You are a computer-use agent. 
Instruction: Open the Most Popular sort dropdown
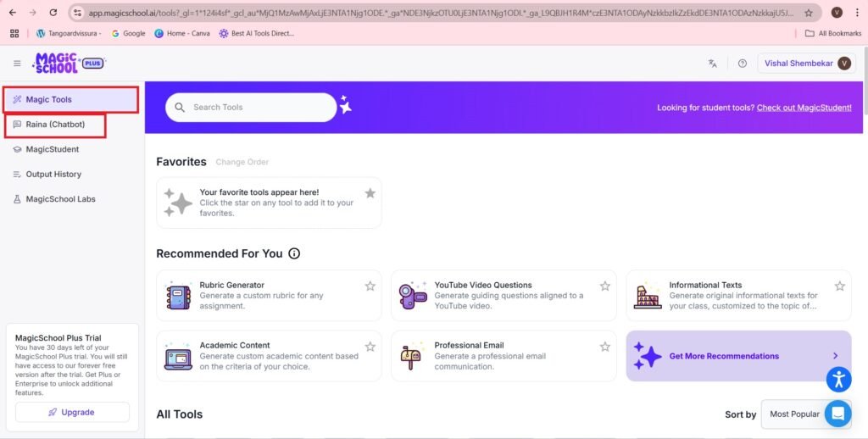[805, 414]
